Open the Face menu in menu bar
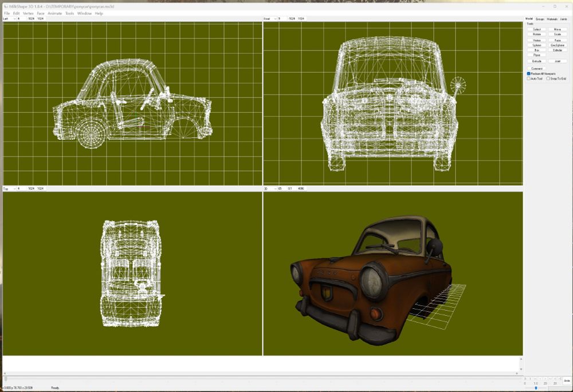The width and height of the screenshot is (573, 392). pos(41,14)
